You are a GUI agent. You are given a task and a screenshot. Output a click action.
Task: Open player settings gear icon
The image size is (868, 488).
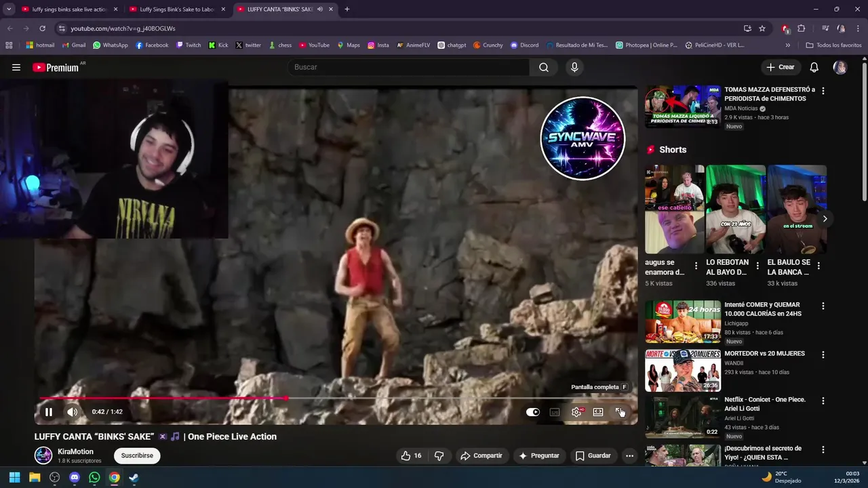[576, 412]
